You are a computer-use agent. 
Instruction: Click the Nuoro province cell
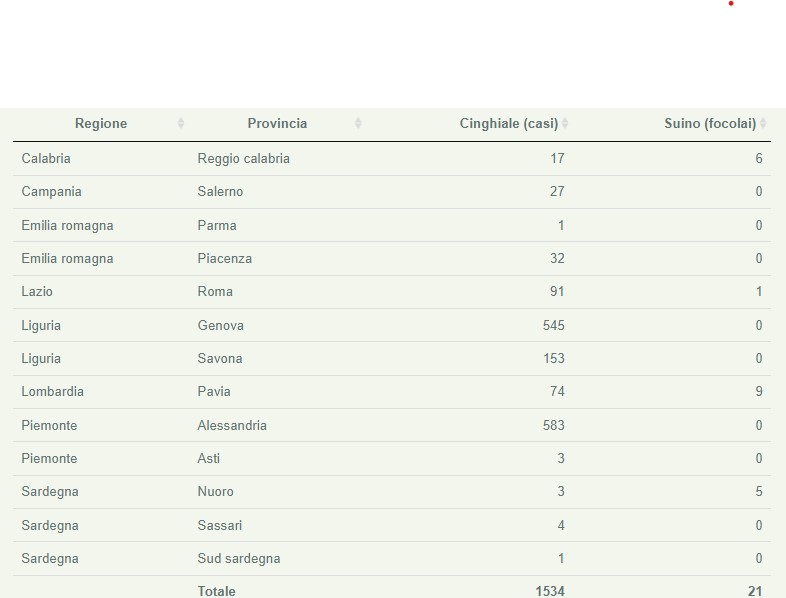[x=216, y=492]
